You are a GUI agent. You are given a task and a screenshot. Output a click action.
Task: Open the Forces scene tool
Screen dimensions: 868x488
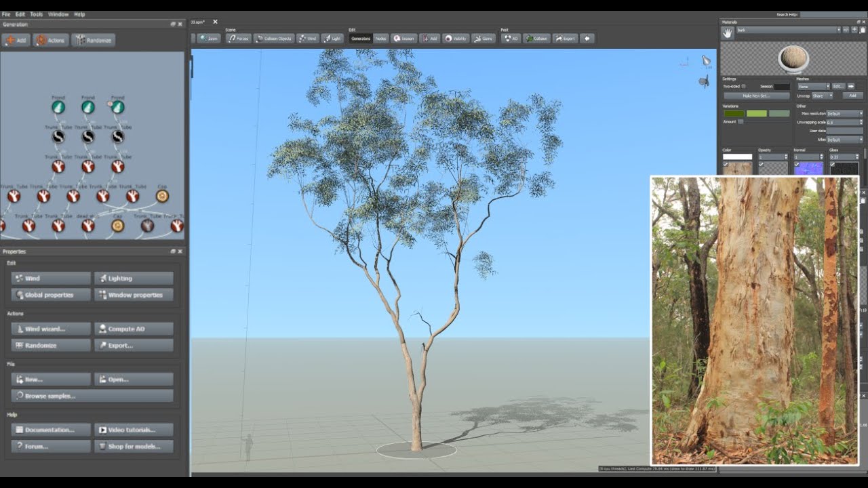coord(239,39)
